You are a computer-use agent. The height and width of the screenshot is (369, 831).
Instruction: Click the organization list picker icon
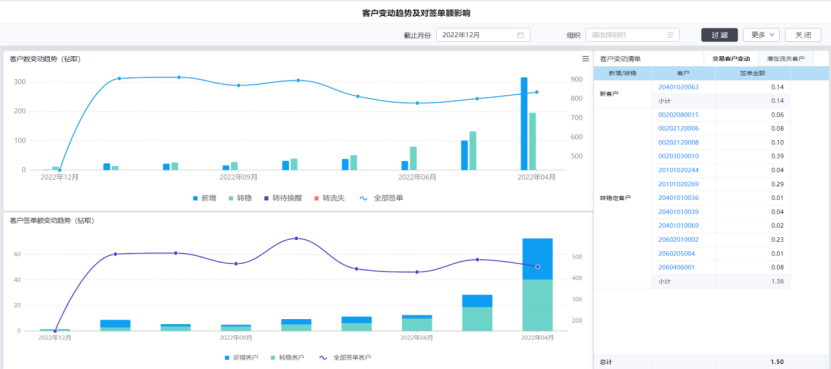point(670,35)
